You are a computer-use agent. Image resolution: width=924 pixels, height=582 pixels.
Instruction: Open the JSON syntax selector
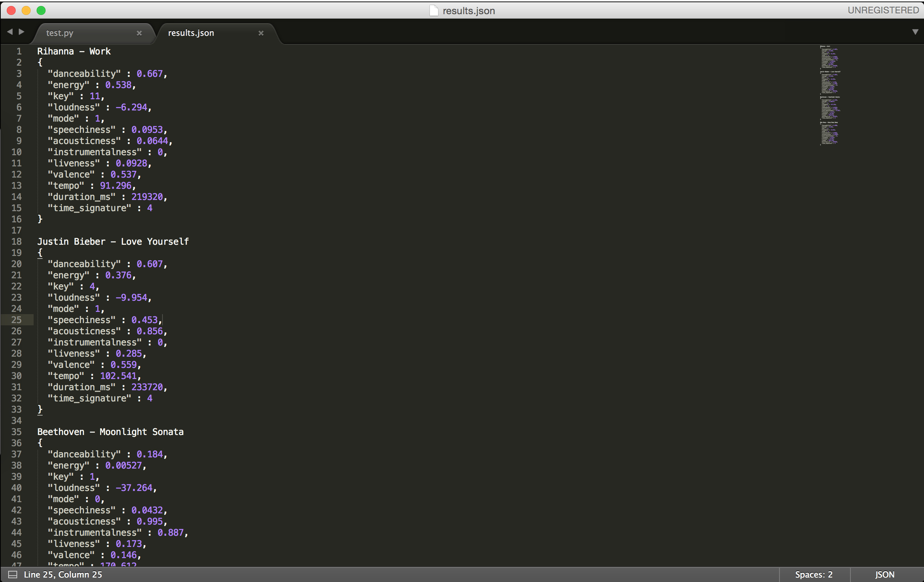885,574
